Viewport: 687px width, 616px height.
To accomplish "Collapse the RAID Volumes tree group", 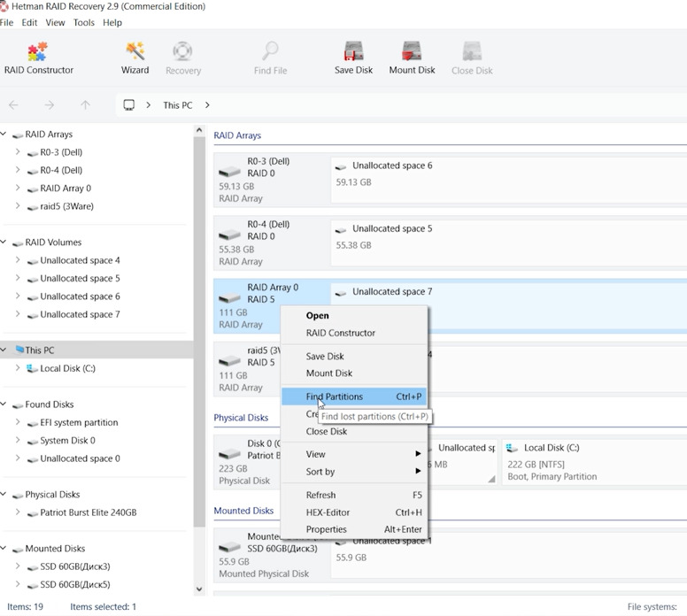I will (x=4, y=242).
